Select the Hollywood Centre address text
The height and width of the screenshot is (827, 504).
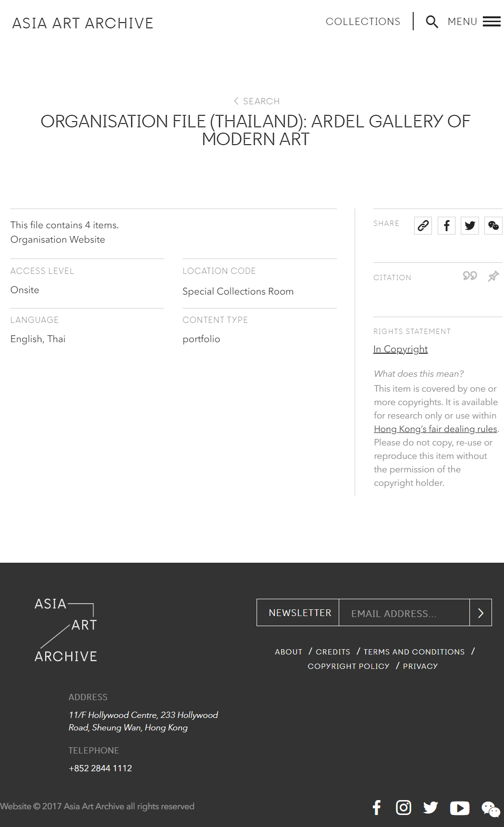click(143, 721)
